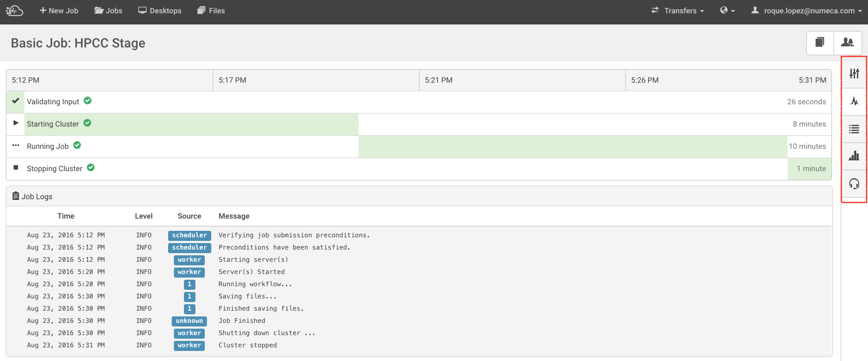Click the Stopping Cluster stop square icon
This screenshot has width=868, height=361.
tap(15, 168)
